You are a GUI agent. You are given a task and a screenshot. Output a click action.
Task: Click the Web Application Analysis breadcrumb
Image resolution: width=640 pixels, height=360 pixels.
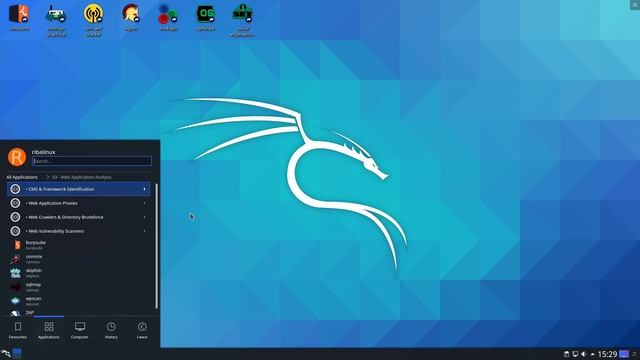coord(82,177)
